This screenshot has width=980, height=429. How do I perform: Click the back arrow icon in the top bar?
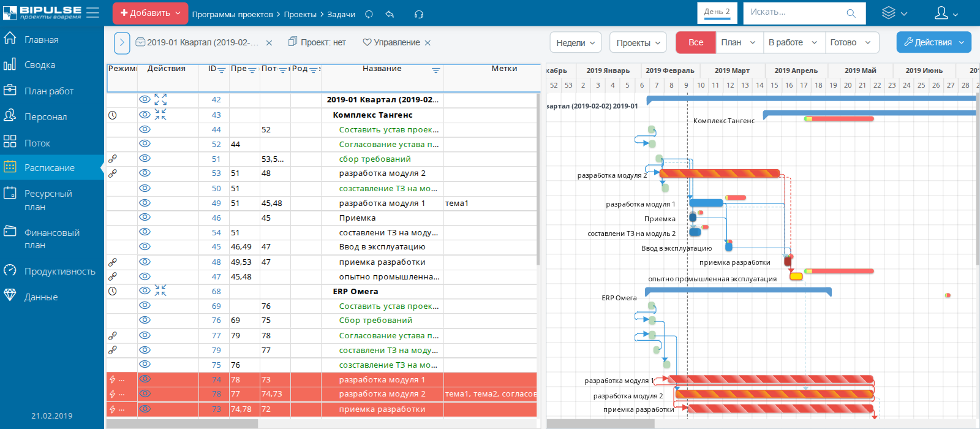click(390, 14)
